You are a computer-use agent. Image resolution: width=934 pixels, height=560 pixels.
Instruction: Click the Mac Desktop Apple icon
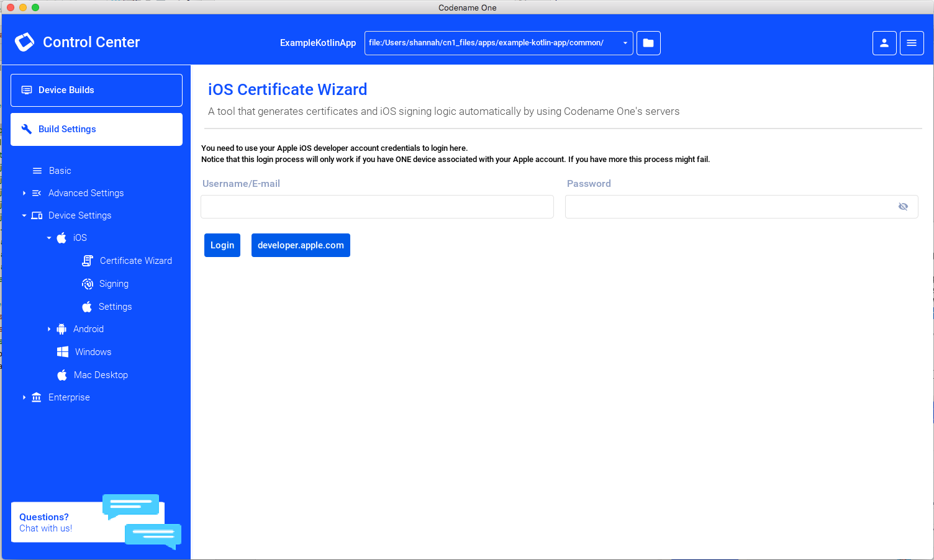(x=62, y=375)
